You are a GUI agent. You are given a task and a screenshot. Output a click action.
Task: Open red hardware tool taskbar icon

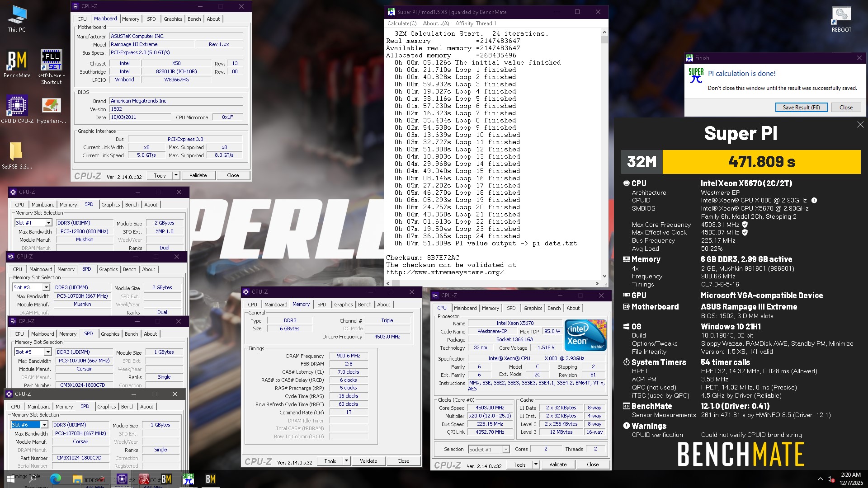(144, 479)
